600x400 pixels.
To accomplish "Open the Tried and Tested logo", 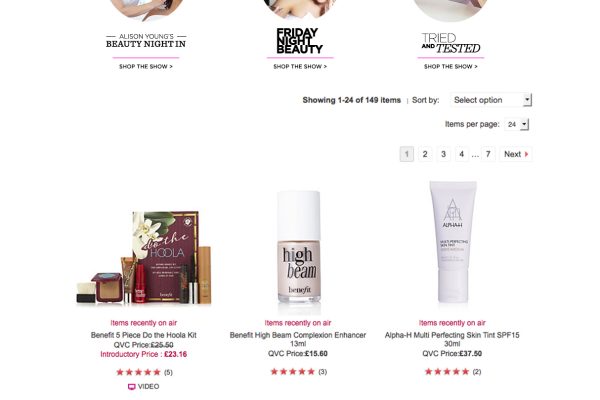I will coord(451,43).
